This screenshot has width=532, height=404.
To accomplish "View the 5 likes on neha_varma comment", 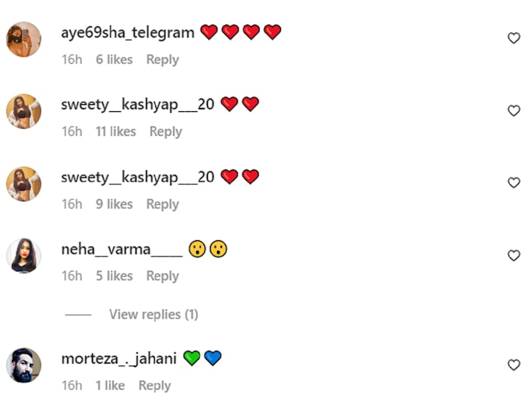I will [x=114, y=276].
